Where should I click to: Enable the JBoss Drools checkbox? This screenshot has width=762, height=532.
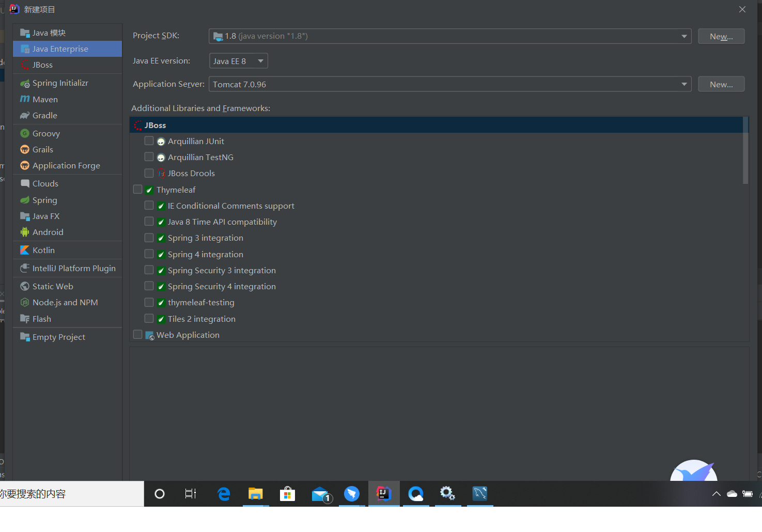pyautogui.click(x=149, y=173)
